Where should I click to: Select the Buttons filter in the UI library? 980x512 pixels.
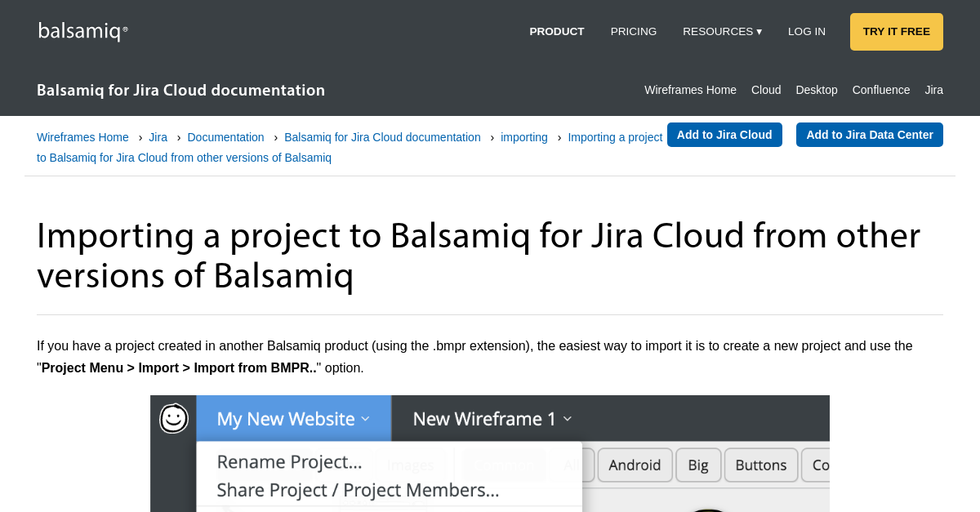[760, 465]
